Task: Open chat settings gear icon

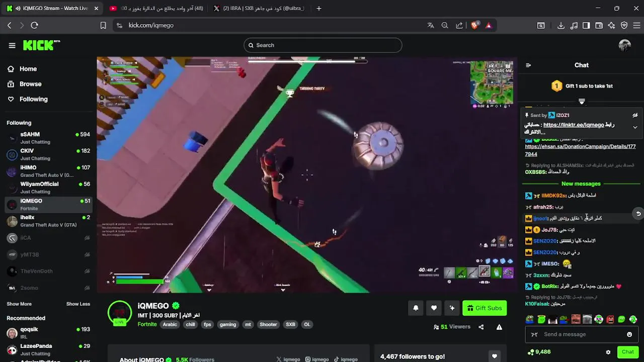Action: [x=608, y=352]
